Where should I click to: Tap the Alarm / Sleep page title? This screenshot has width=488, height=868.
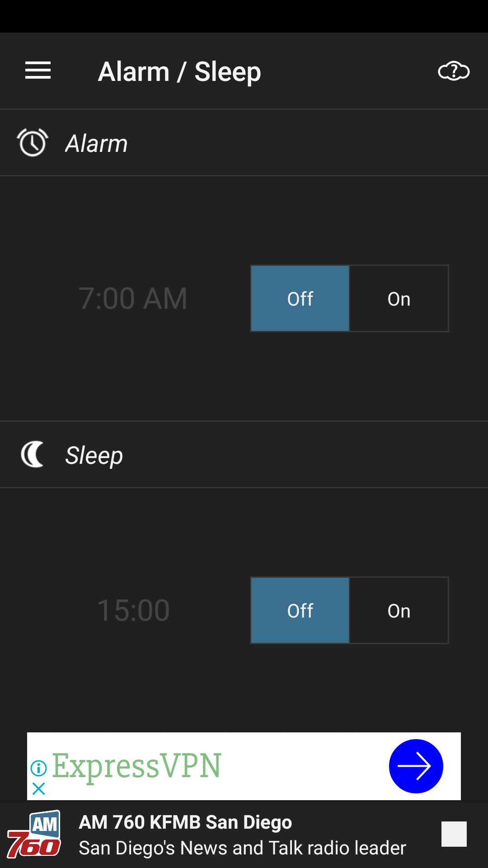tap(179, 71)
